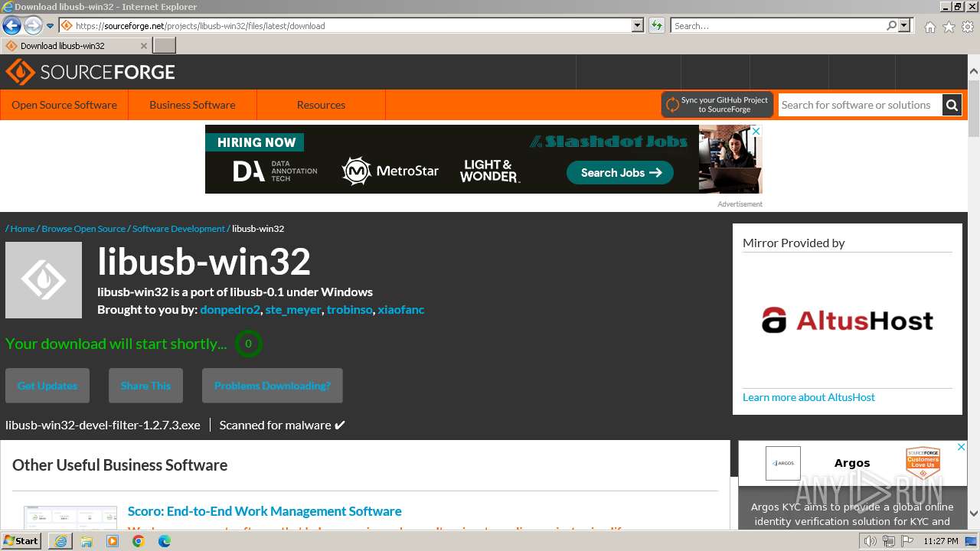This screenshot has height=551, width=980.
Task: Close the Download libusb-win32 tab
Action: (144, 46)
